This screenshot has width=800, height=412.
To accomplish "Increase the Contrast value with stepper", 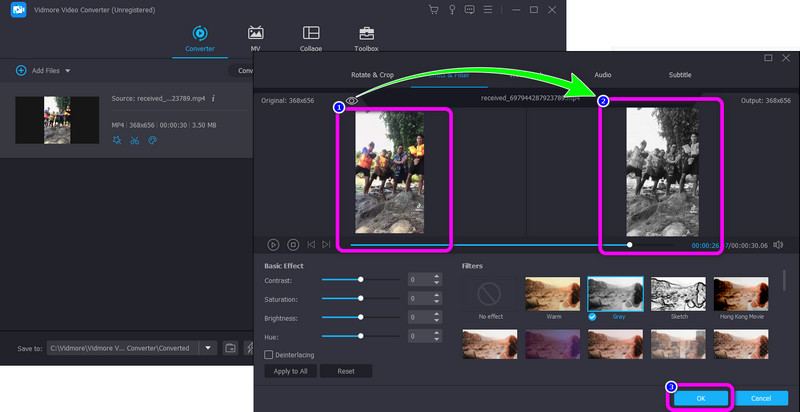I will [437, 277].
